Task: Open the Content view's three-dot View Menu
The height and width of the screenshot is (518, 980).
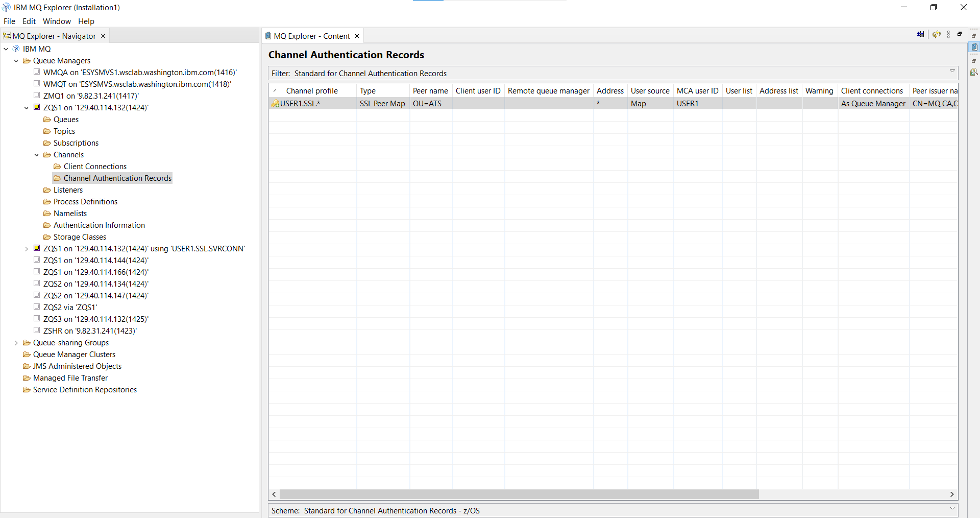Action: tap(948, 34)
